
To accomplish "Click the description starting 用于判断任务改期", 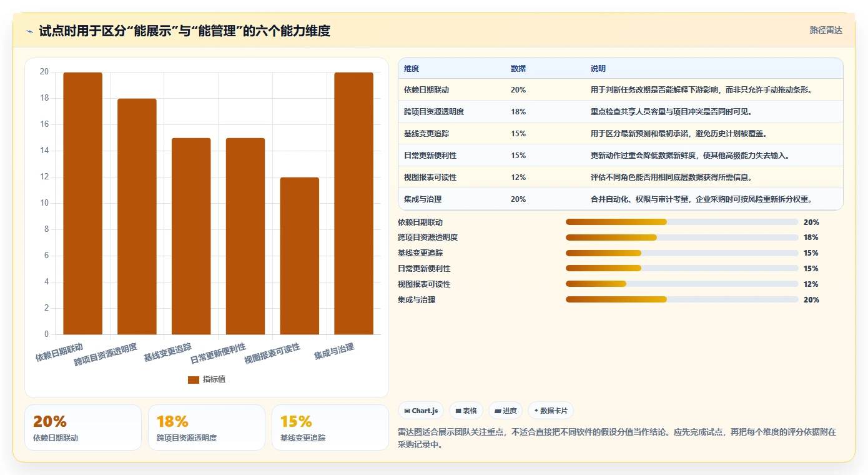I will (701, 90).
